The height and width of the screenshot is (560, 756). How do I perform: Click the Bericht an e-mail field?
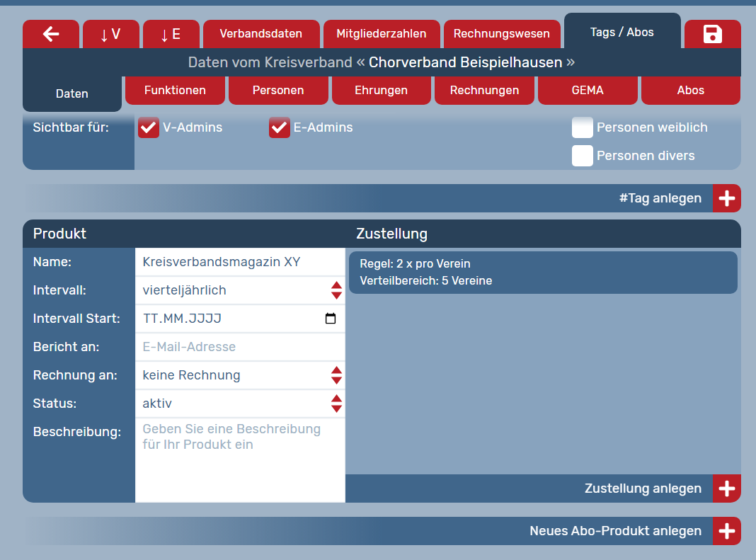click(x=240, y=347)
